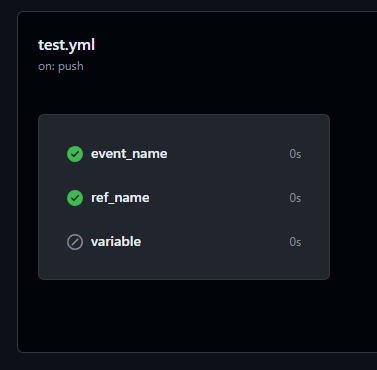377x370 pixels.
Task: Select the test.yml workflow title
Action: click(x=67, y=45)
